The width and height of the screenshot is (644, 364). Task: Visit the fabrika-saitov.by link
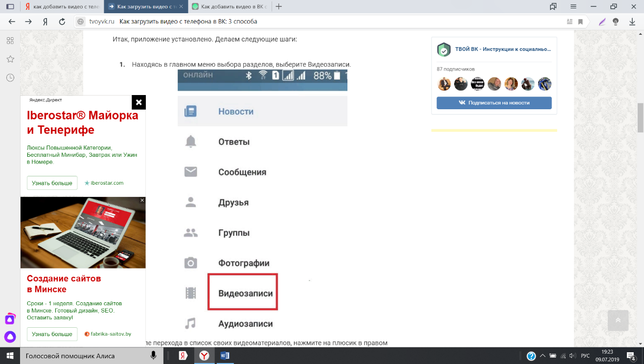coord(108,334)
